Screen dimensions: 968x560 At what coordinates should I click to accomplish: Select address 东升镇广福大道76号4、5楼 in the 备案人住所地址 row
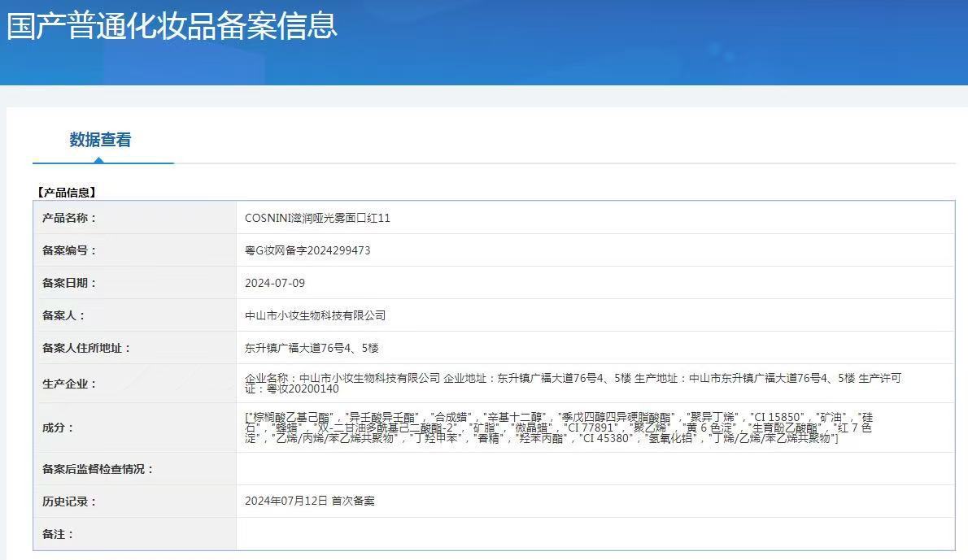[x=312, y=349]
